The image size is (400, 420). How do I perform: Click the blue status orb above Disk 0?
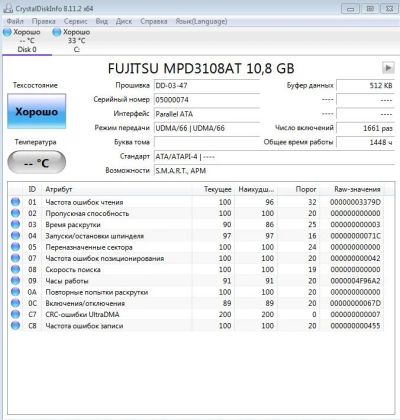(x=7, y=32)
